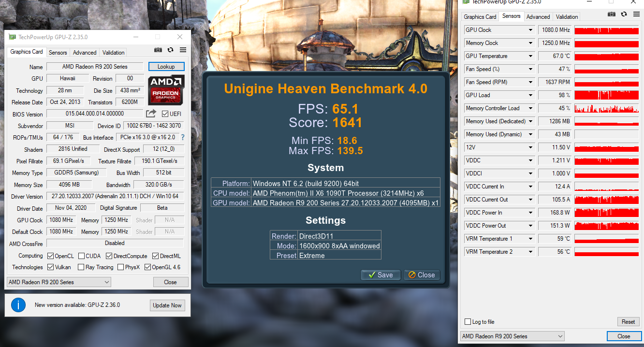This screenshot has width=644, height=347.
Task: Click the Lookup button
Action: click(166, 67)
